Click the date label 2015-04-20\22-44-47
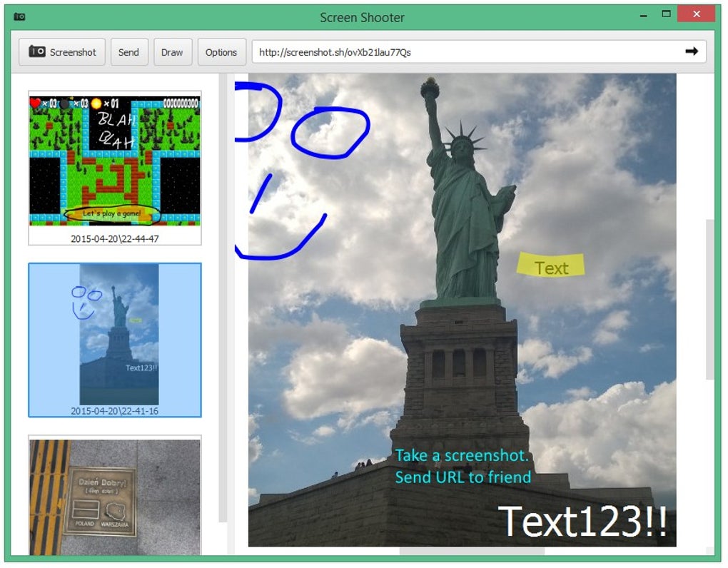 (x=115, y=238)
